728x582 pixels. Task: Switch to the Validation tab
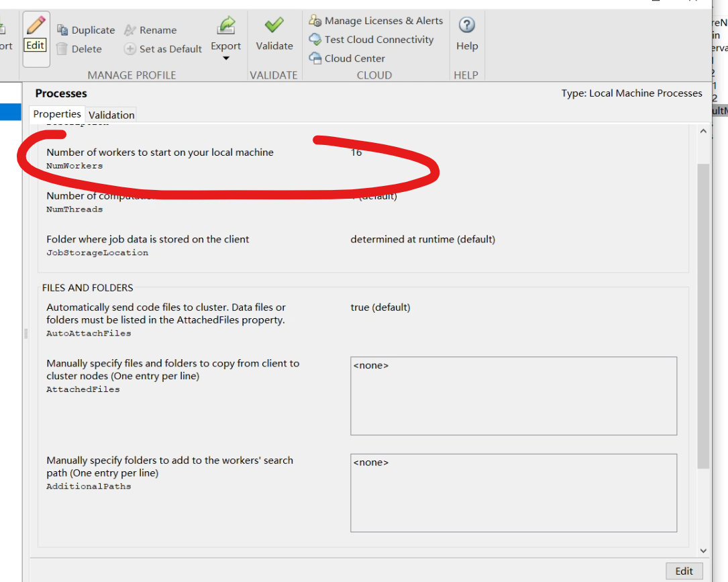tap(111, 115)
